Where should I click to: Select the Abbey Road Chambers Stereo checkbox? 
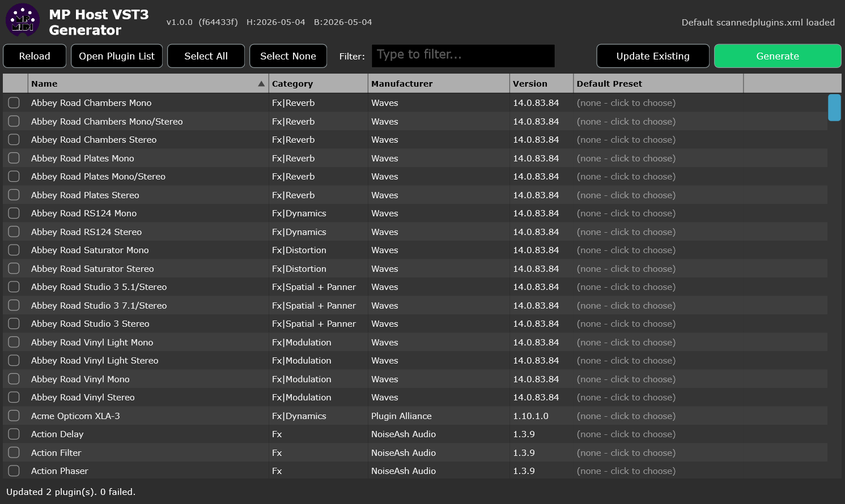tap(14, 140)
